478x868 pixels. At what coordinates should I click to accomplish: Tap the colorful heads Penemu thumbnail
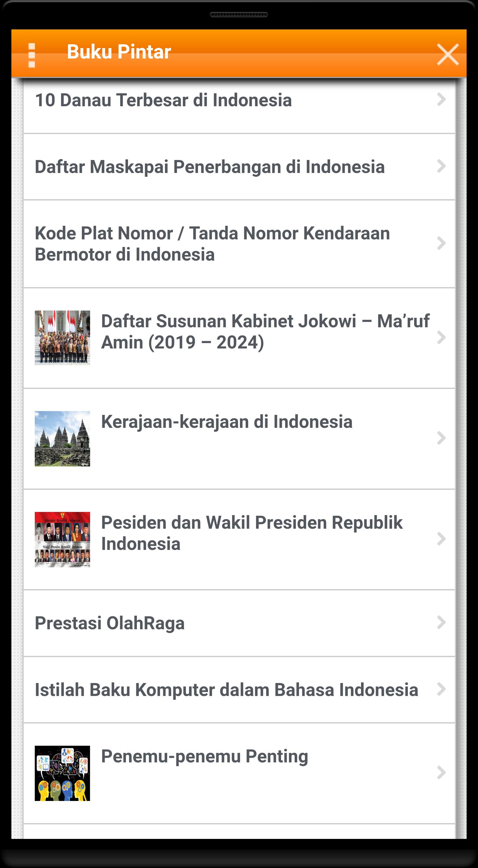(62, 773)
